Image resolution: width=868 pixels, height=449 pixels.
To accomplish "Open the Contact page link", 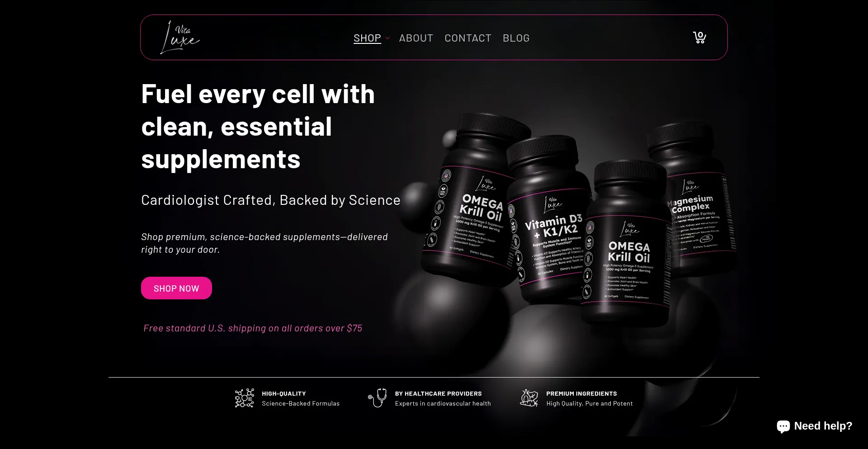I will [x=468, y=38].
